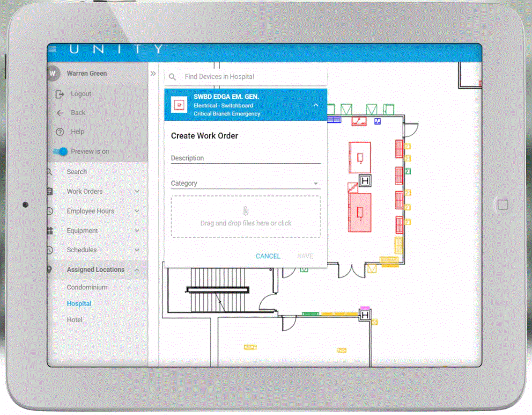Screen dimensions: 532x415
Task: Click the magnifier icon in device search bar
Action: tap(172, 77)
